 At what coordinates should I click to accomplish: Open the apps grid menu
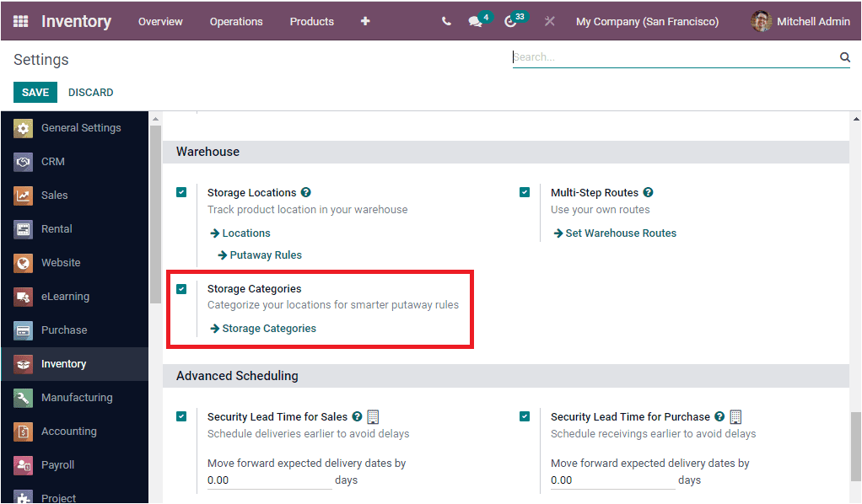(20, 21)
